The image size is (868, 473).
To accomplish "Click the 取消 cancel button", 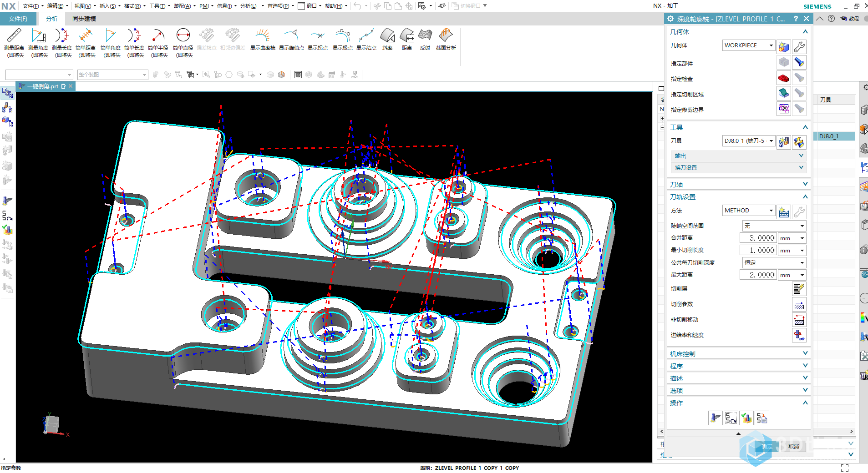I will 793,446.
